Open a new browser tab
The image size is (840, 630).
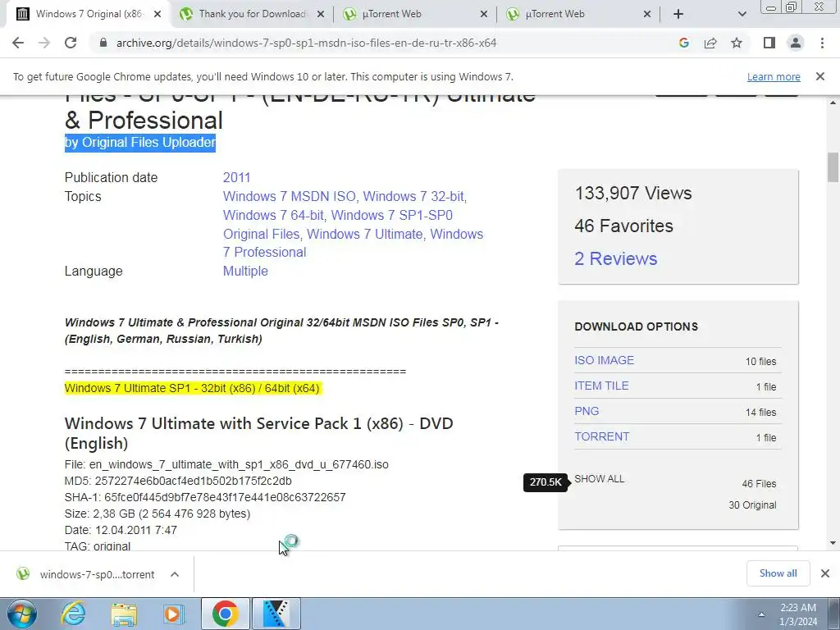678,15
